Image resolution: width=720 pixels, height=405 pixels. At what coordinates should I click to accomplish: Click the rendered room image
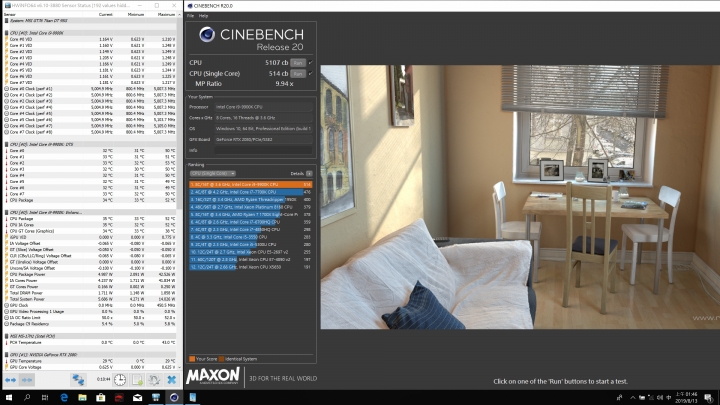point(520,197)
